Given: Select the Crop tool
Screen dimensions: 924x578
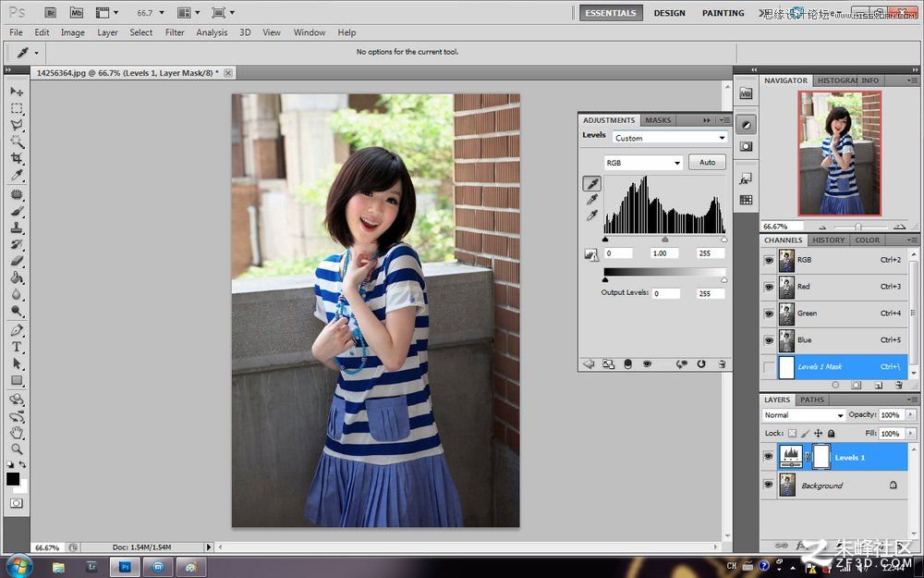Looking at the screenshot, I should (x=17, y=158).
